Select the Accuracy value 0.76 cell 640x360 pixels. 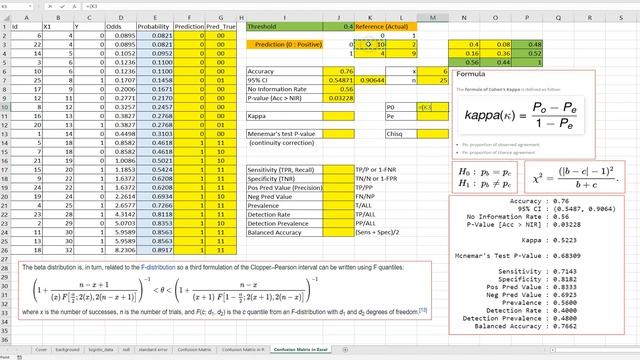[x=338, y=71]
